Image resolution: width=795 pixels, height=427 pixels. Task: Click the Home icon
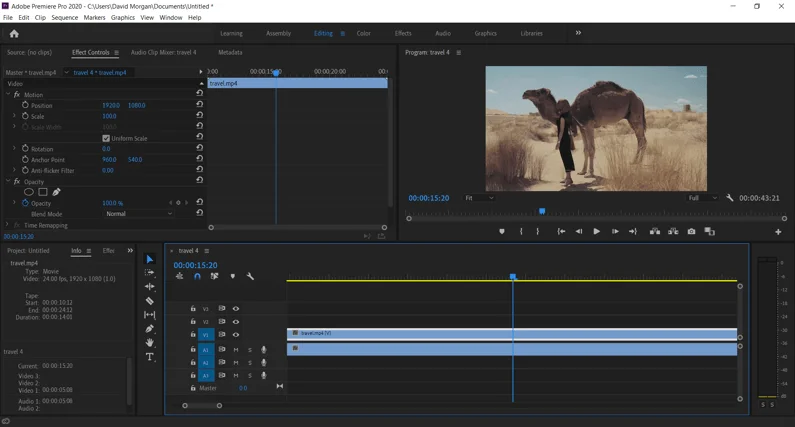click(x=14, y=33)
